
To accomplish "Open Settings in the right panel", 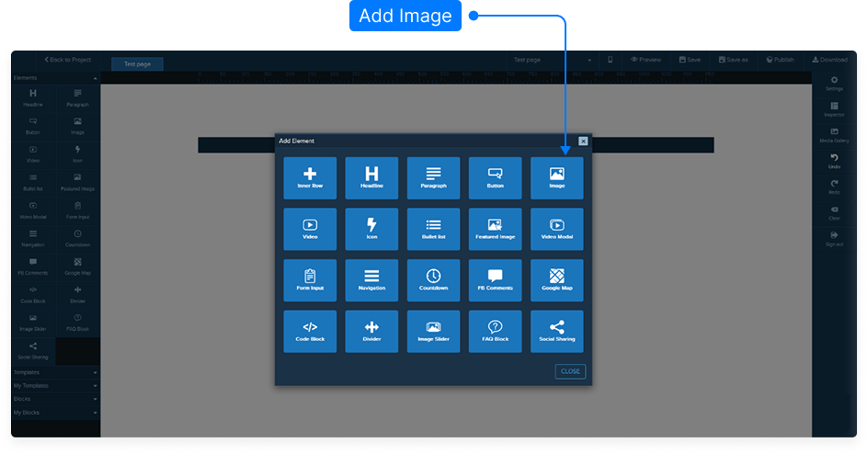I will pyautogui.click(x=834, y=84).
